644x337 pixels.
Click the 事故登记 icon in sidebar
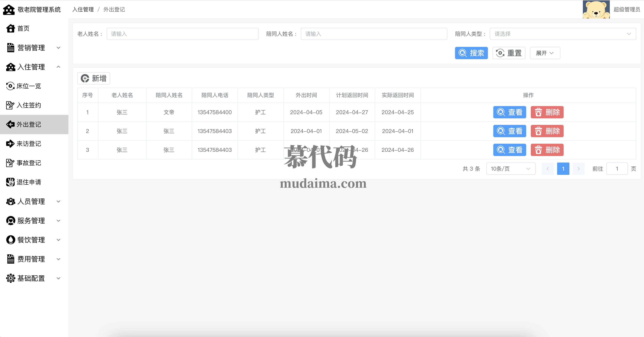coord(10,163)
